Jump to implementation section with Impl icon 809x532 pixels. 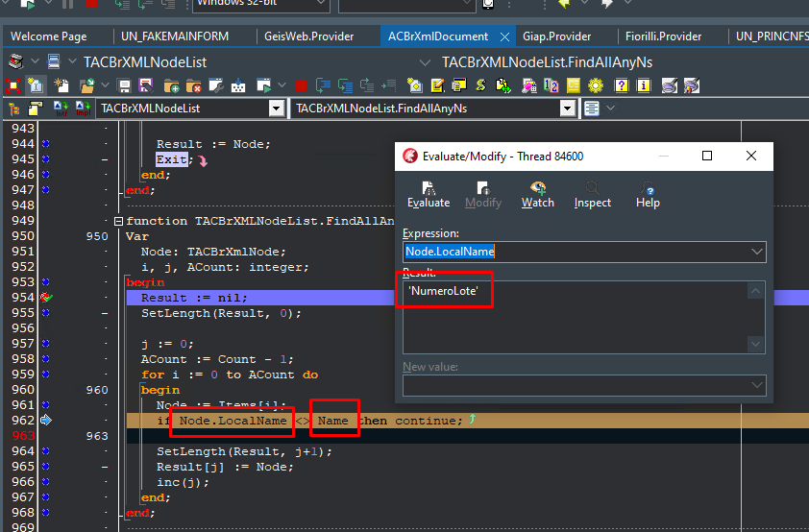click(x=83, y=109)
